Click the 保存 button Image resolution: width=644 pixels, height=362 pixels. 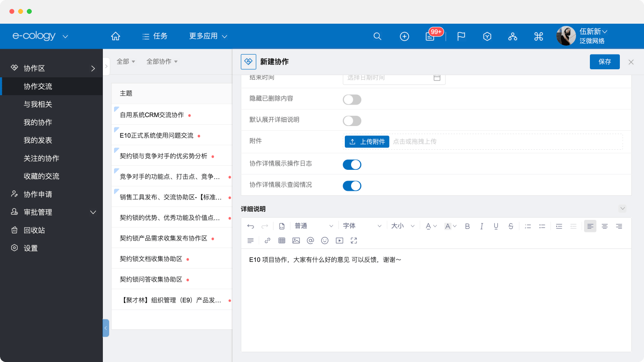(x=605, y=62)
